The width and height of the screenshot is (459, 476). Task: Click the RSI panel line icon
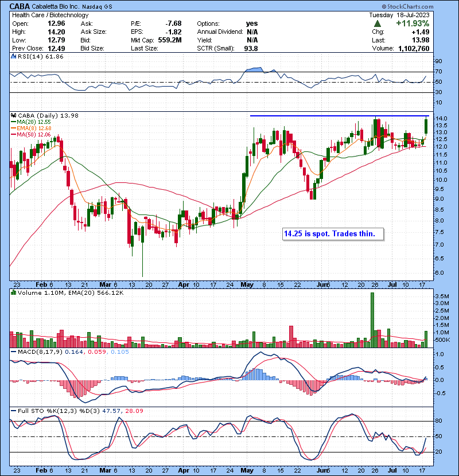(x=14, y=56)
